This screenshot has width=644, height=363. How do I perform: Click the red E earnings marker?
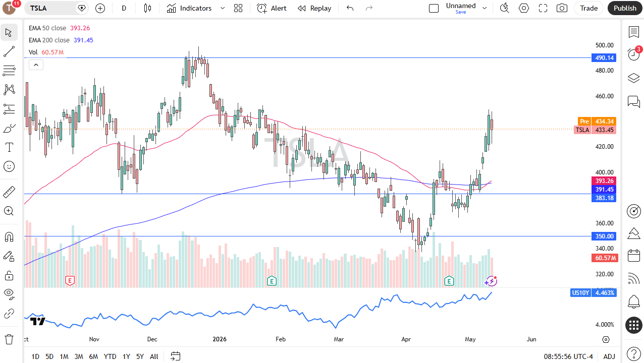click(70, 281)
